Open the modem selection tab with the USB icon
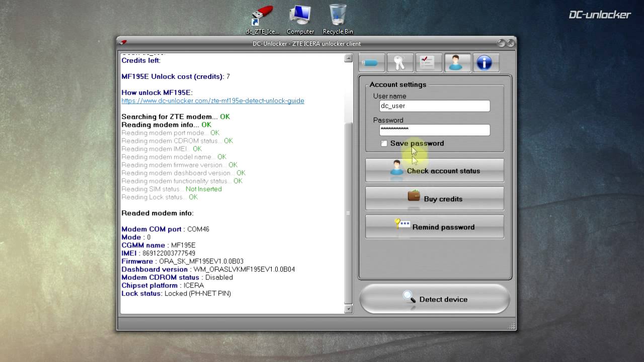 point(372,63)
